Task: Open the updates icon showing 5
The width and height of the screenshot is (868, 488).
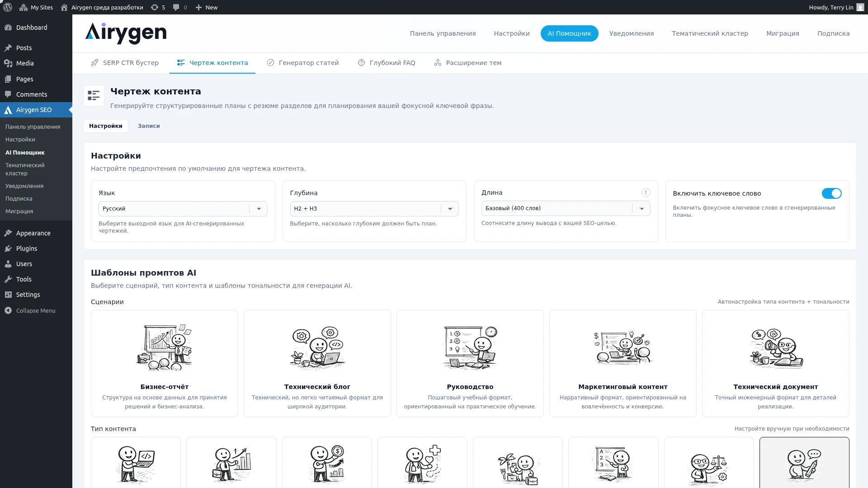Action: [158, 7]
